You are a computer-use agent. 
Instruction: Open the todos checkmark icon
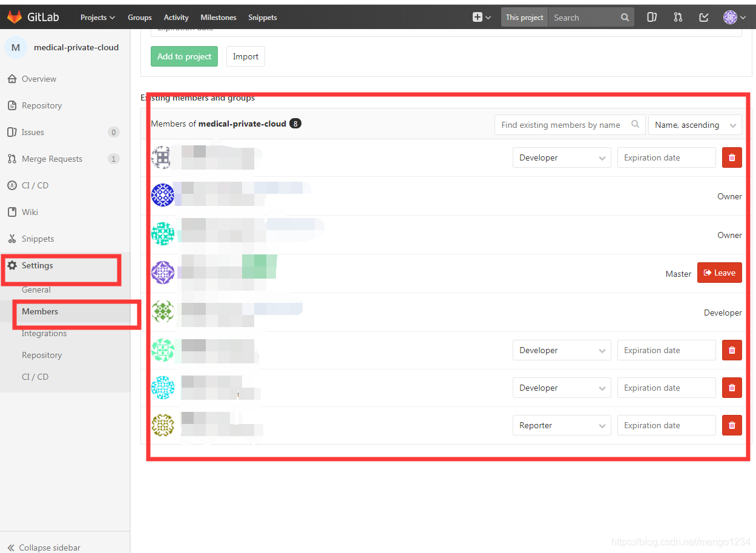point(703,17)
